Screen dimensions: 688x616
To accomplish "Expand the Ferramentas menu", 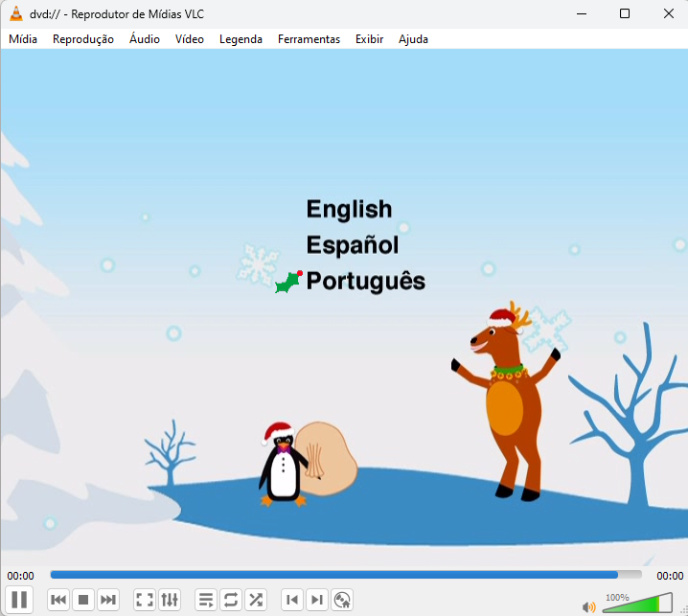I will (309, 39).
